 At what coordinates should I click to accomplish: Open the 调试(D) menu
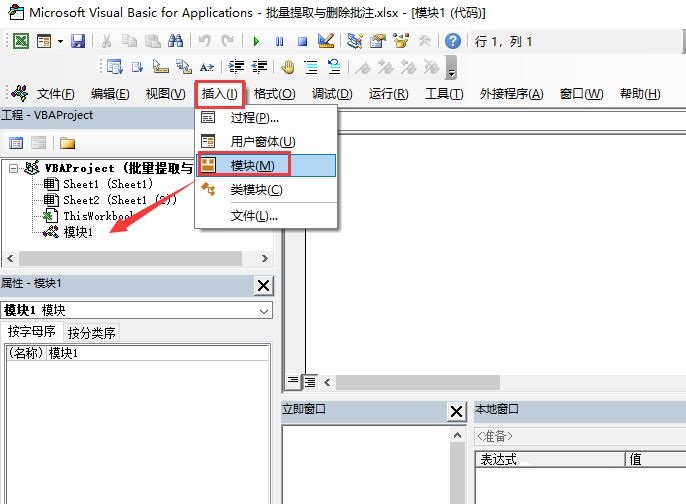tap(332, 94)
